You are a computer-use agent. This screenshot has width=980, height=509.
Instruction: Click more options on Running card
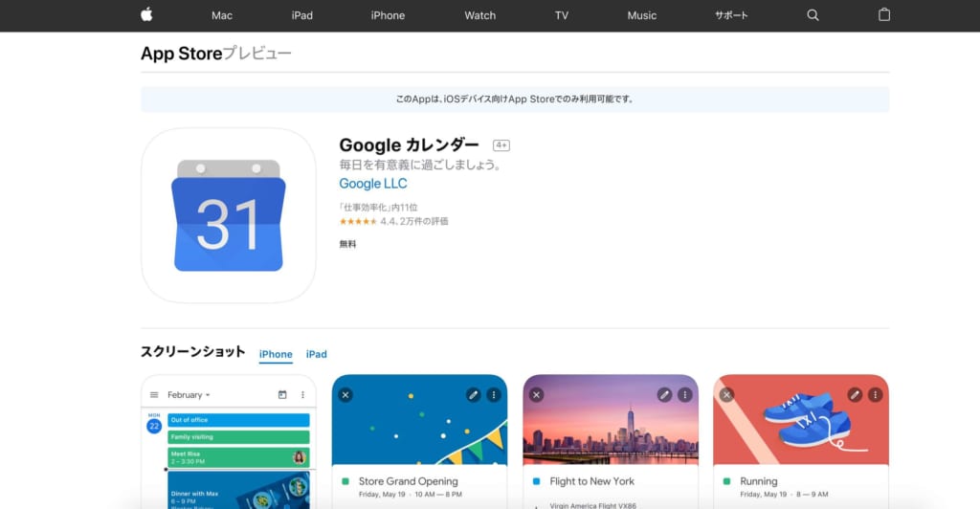click(x=875, y=395)
